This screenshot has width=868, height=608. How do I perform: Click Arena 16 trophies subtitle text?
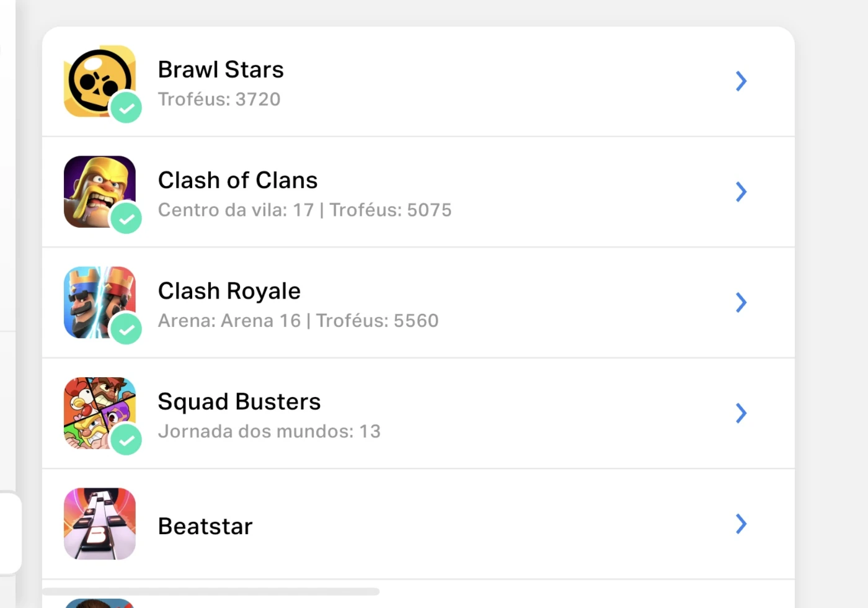pos(298,321)
